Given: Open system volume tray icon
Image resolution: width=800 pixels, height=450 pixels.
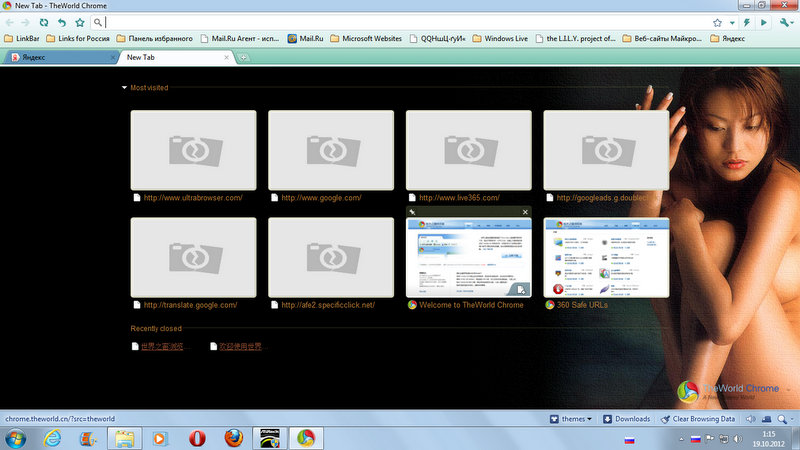Looking at the screenshot, I should (738, 439).
